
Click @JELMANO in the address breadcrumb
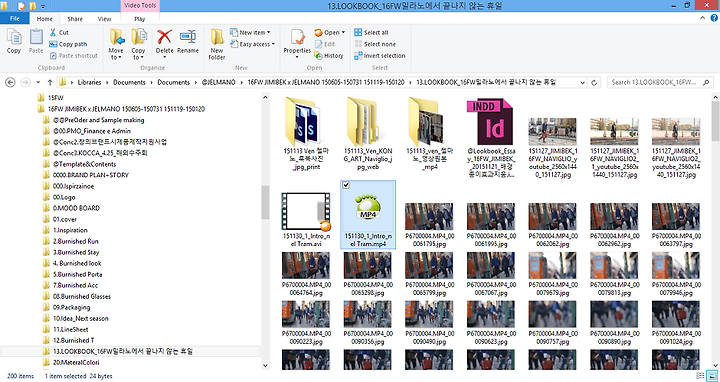[218, 82]
